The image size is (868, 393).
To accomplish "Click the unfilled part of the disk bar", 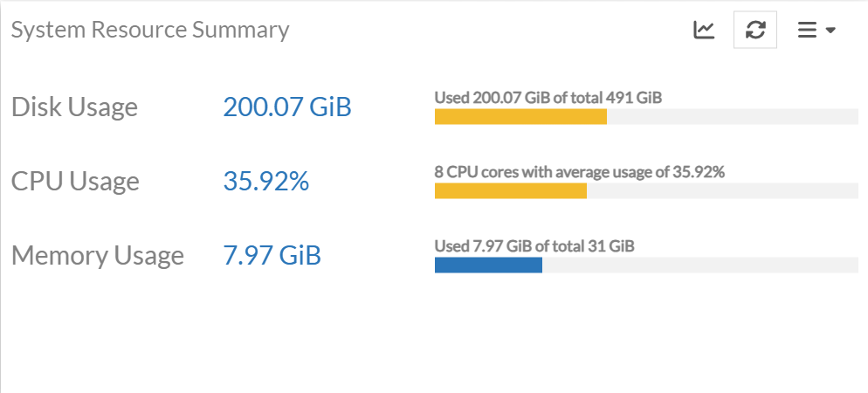I will click(x=732, y=117).
